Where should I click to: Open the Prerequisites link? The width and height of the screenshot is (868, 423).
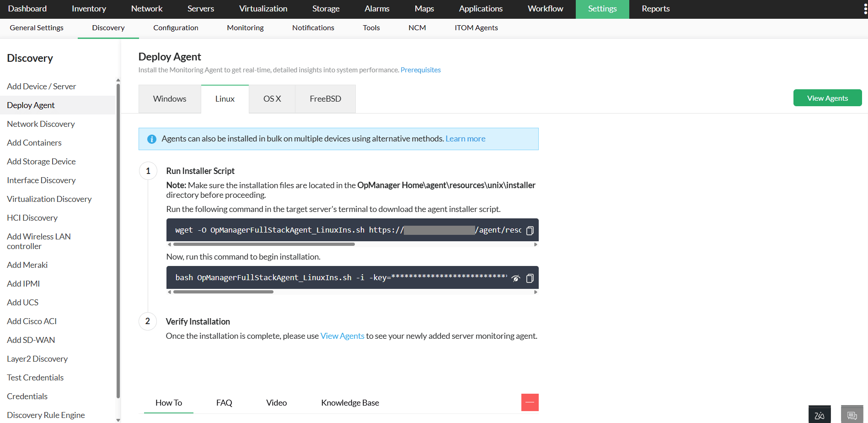pos(421,70)
